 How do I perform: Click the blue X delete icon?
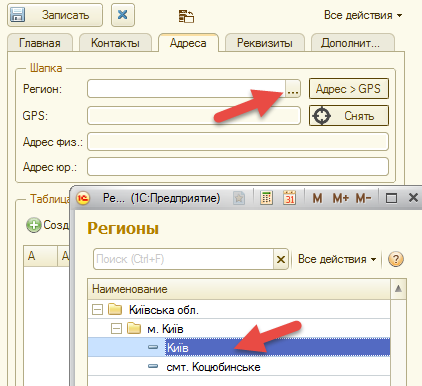tap(123, 15)
